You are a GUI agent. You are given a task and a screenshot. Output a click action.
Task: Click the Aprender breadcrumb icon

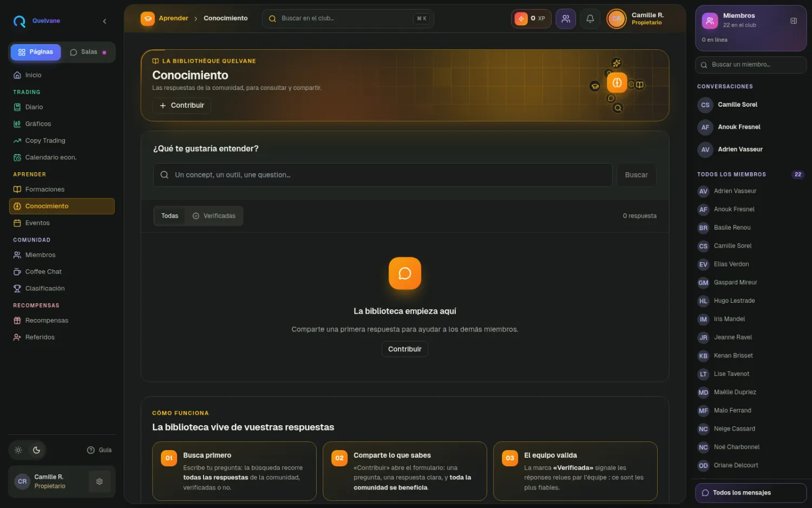point(147,18)
